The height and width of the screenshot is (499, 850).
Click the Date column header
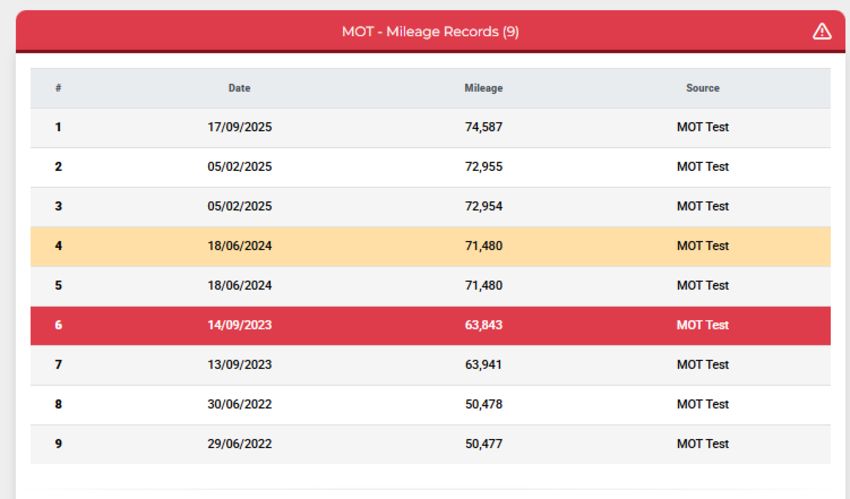(x=239, y=88)
